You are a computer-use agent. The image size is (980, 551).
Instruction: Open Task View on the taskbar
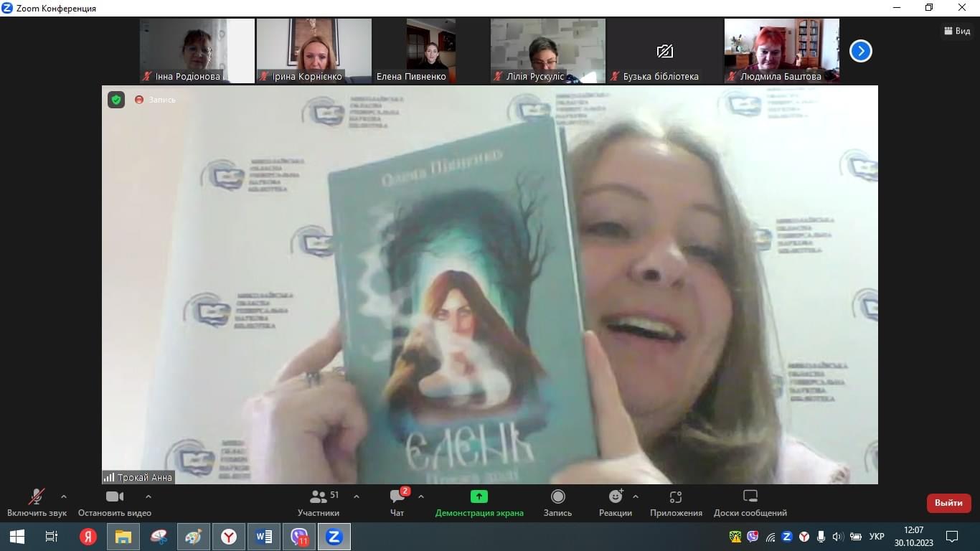[x=52, y=537]
